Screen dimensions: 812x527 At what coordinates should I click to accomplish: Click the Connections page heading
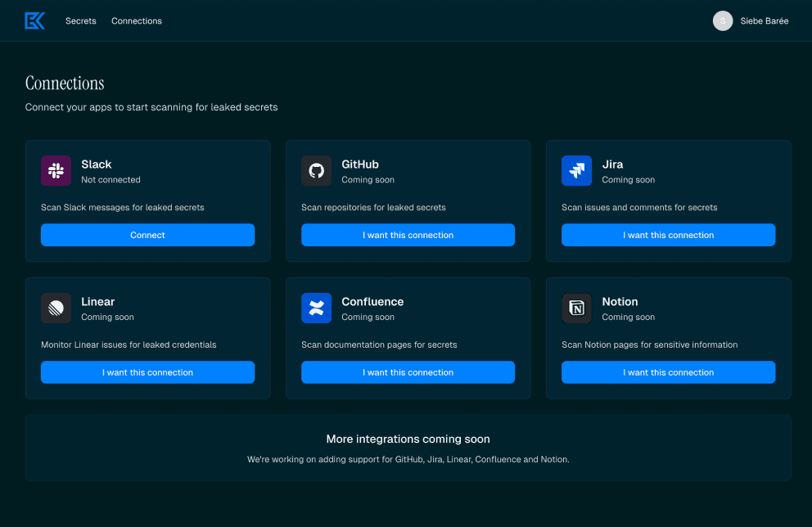tap(65, 83)
